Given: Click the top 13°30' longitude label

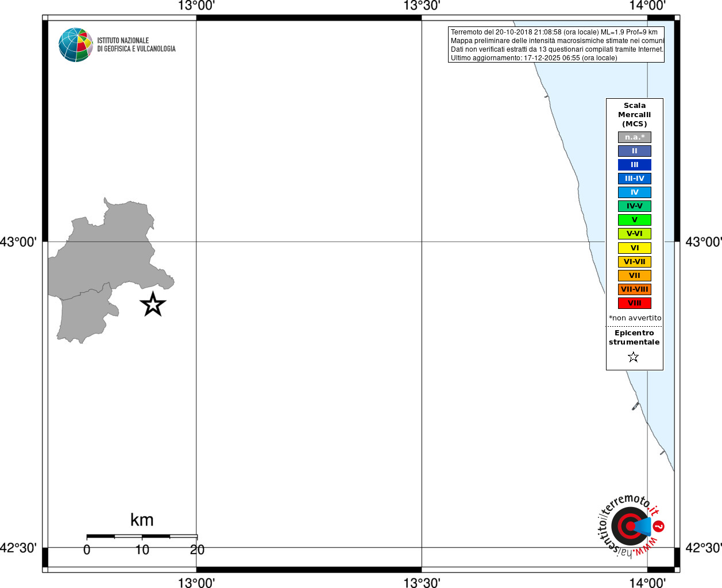Looking at the screenshot, I should tap(422, 6).
